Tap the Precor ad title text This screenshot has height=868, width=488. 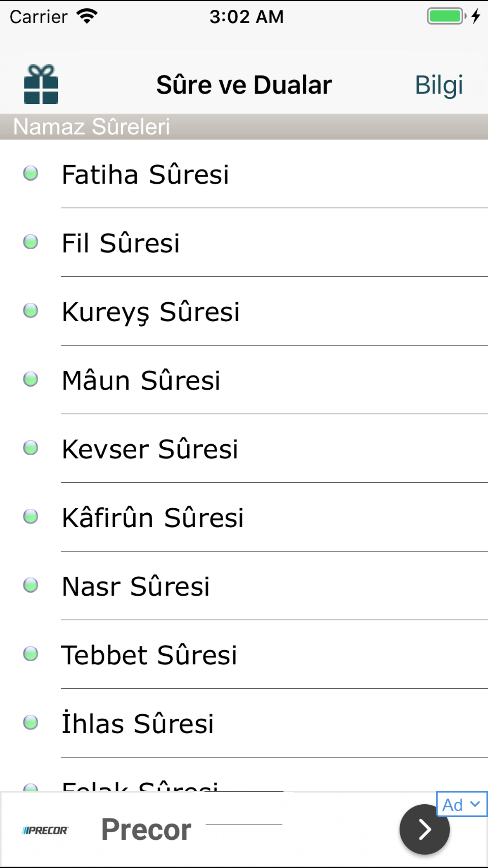click(146, 829)
